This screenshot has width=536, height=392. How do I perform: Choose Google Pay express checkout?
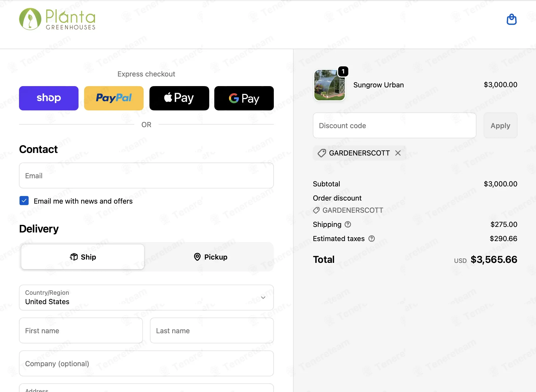[244, 98]
